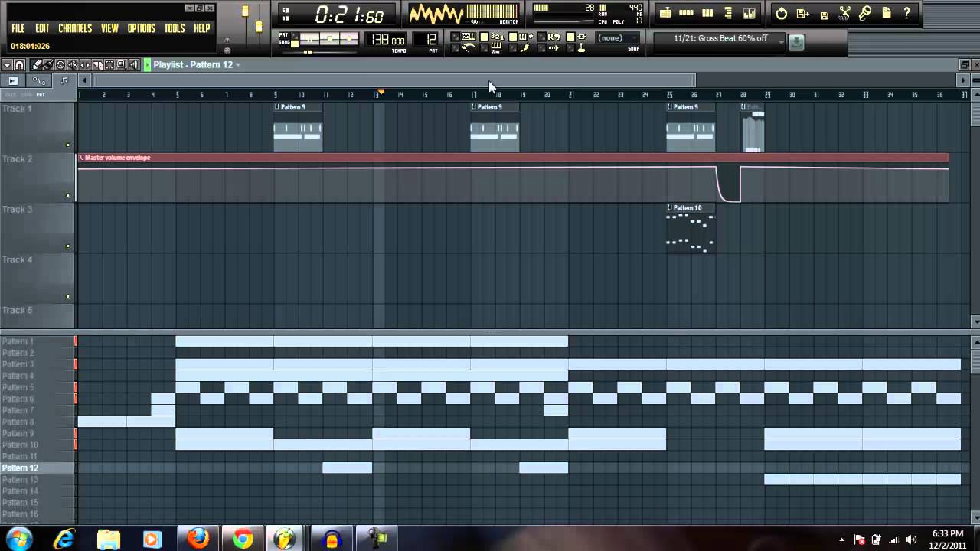Open Firefox from the Windows taskbar
The image size is (980, 551).
click(198, 539)
